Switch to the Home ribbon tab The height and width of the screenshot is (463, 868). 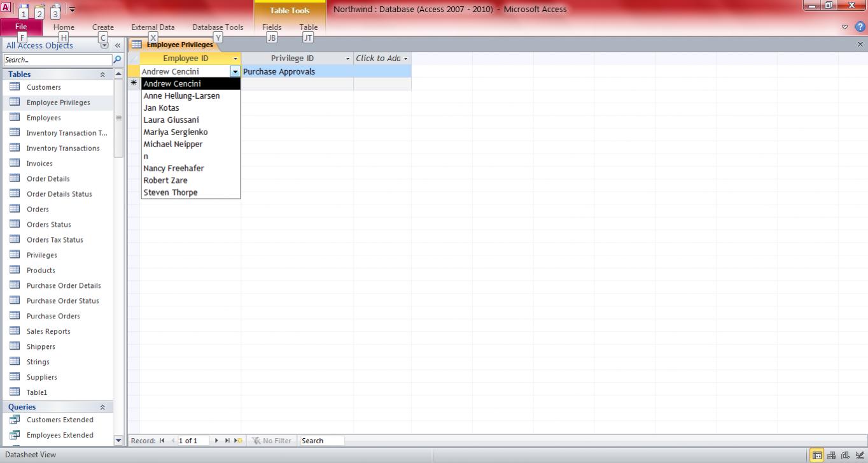click(x=64, y=27)
